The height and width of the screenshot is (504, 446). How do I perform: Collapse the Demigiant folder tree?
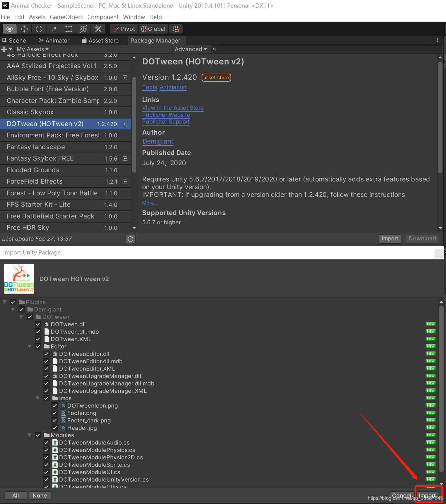pos(13,309)
